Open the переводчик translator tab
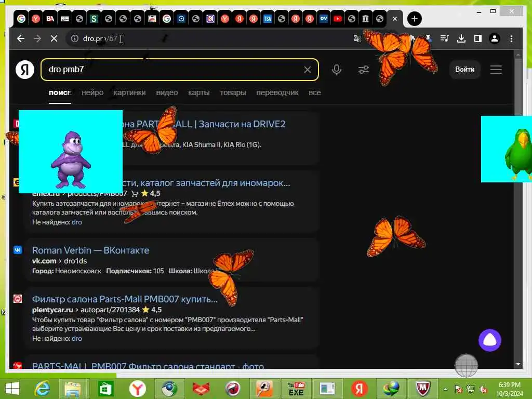This screenshot has width=532, height=399. point(277,92)
